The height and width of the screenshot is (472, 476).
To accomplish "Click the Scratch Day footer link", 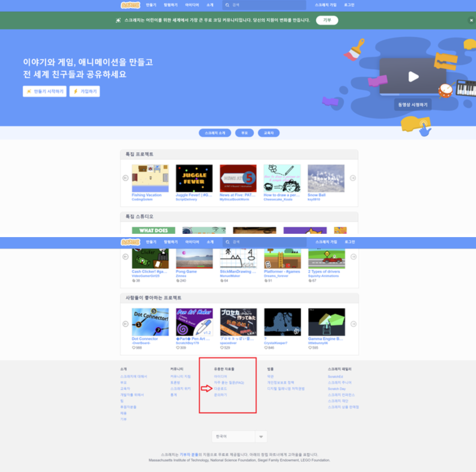I will (x=337, y=389).
